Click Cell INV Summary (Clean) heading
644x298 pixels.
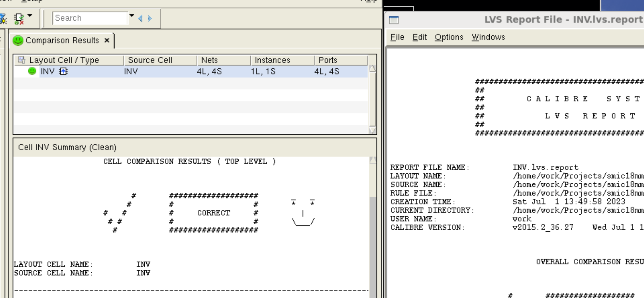[x=67, y=147]
